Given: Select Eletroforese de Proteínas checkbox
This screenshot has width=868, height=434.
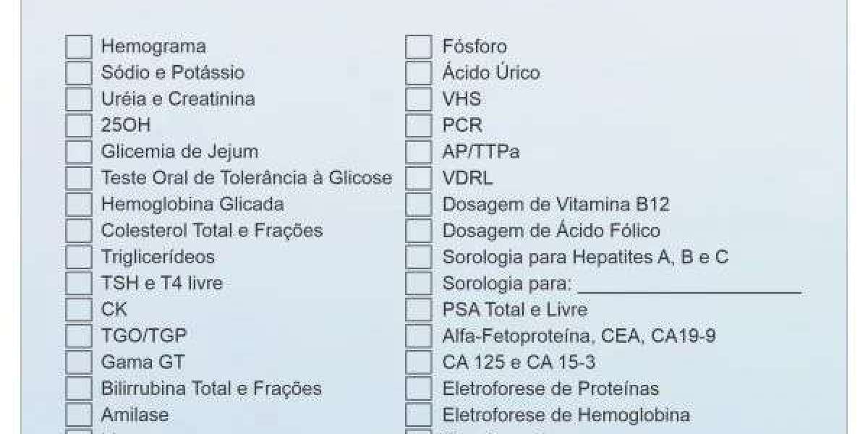Looking at the screenshot, I should pyautogui.click(x=418, y=388).
